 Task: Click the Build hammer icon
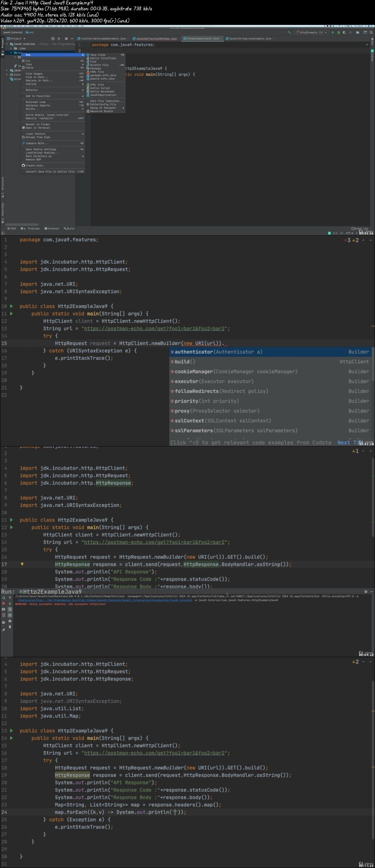(289, 32)
